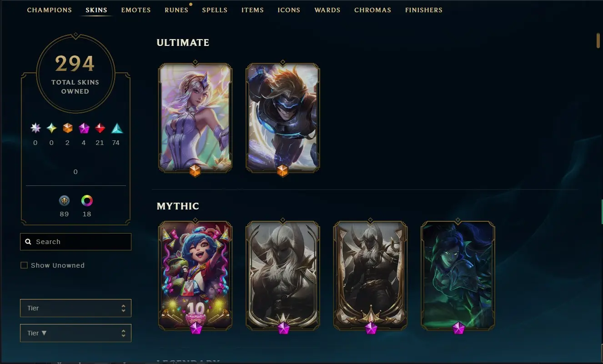Click the Search skins input field

(75, 242)
